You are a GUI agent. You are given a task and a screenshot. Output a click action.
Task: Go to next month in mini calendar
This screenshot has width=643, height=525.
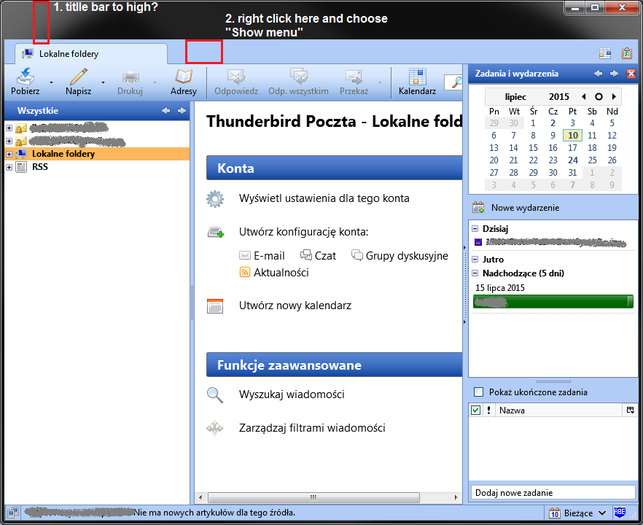tap(614, 97)
